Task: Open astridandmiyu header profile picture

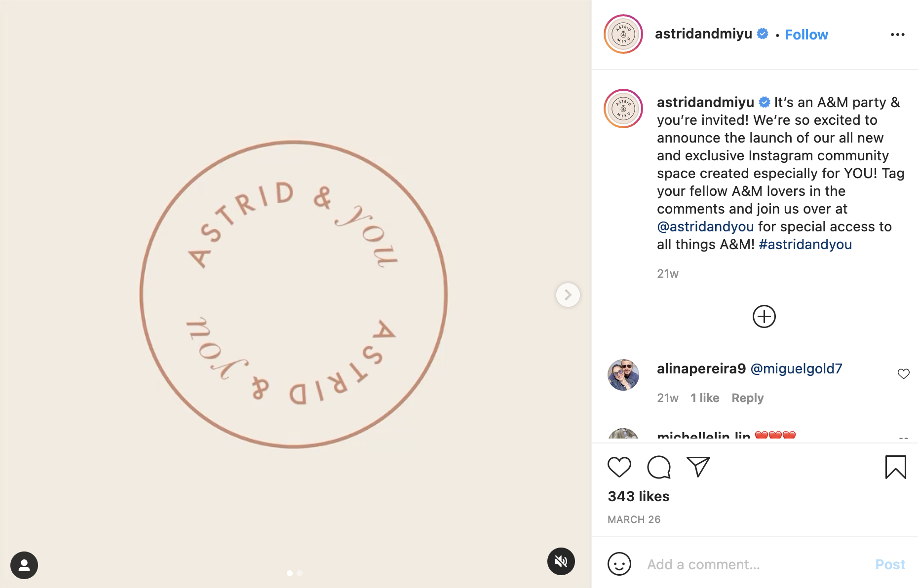Action: coord(623,35)
